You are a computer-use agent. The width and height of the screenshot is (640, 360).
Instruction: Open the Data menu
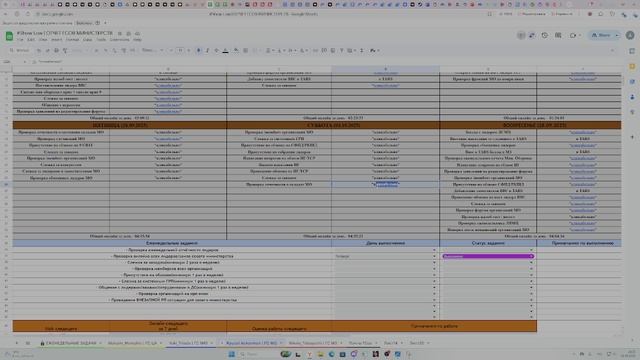click(87, 40)
